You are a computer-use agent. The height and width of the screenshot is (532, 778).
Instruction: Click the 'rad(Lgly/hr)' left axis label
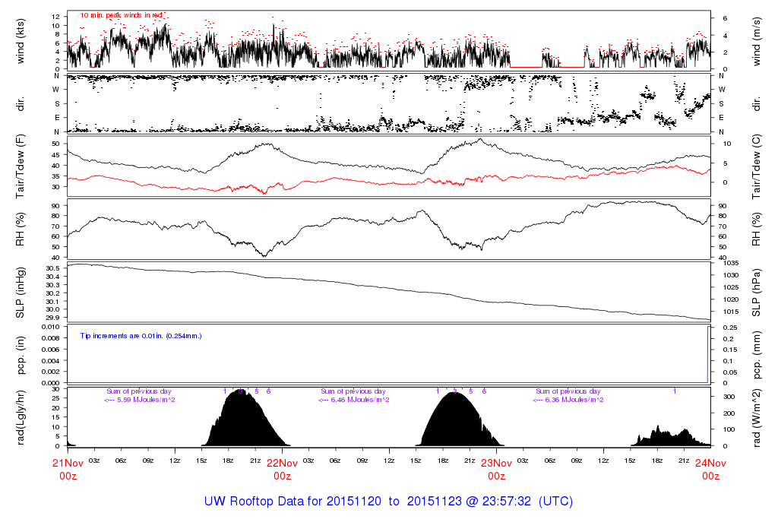(21, 417)
